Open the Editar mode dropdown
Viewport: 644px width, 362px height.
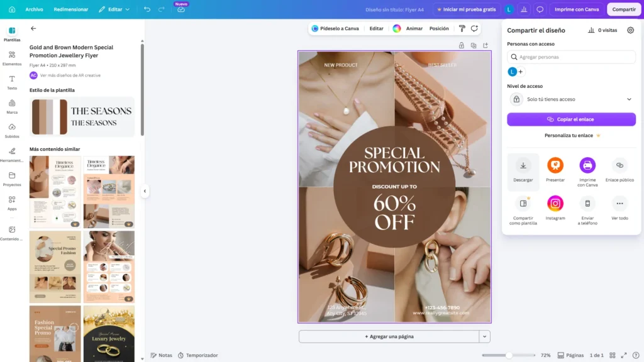click(x=114, y=9)
